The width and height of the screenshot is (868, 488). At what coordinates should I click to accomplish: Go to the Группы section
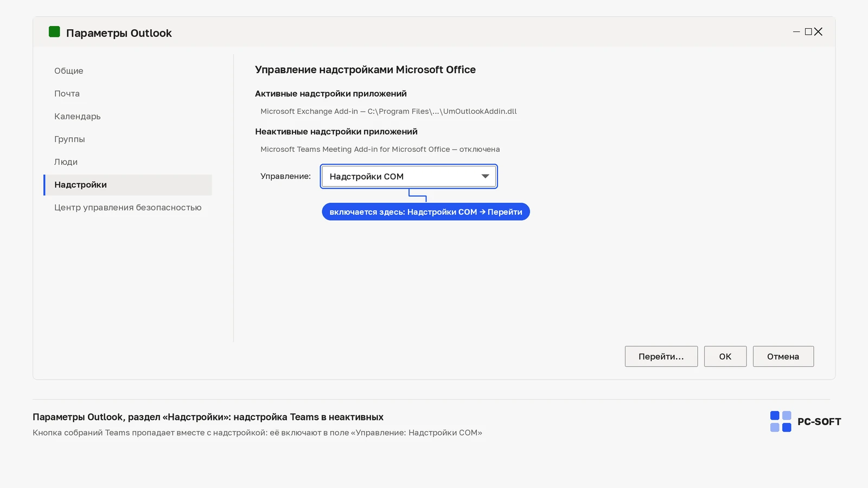click(69, 139)
